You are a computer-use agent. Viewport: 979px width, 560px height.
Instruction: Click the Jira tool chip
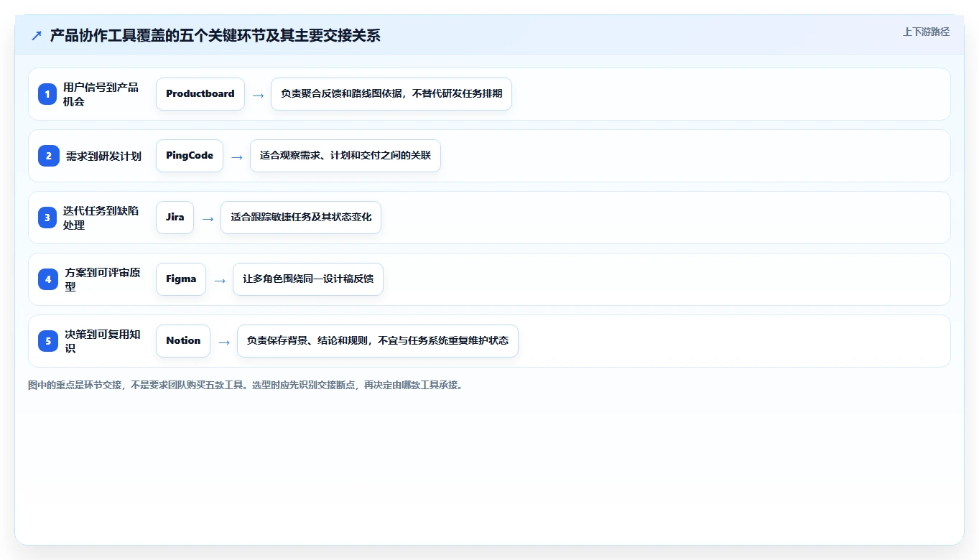175,218
